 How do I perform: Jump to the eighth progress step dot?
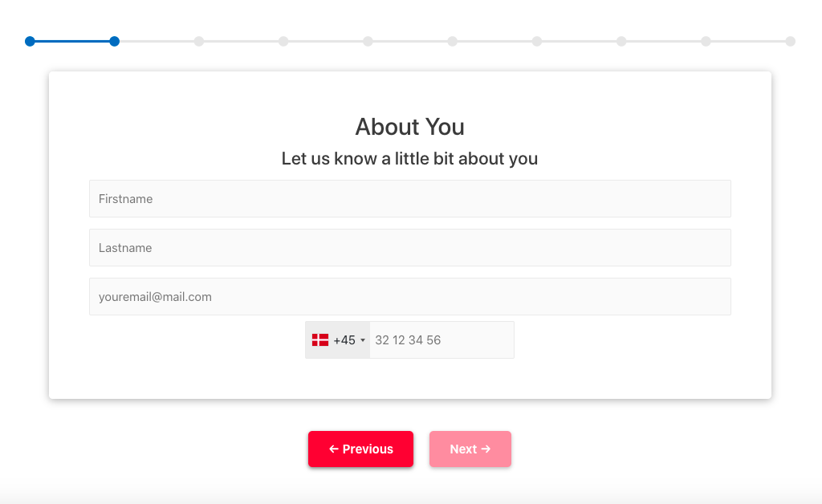pos(621,42)
